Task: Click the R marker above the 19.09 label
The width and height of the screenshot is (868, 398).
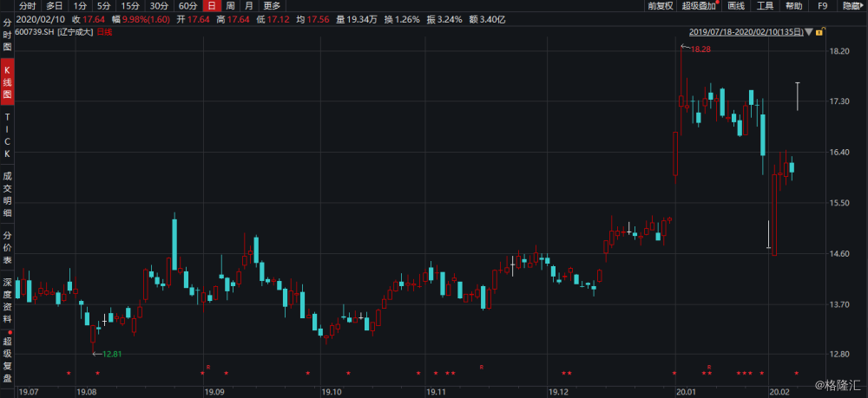Action: point(208,367)
